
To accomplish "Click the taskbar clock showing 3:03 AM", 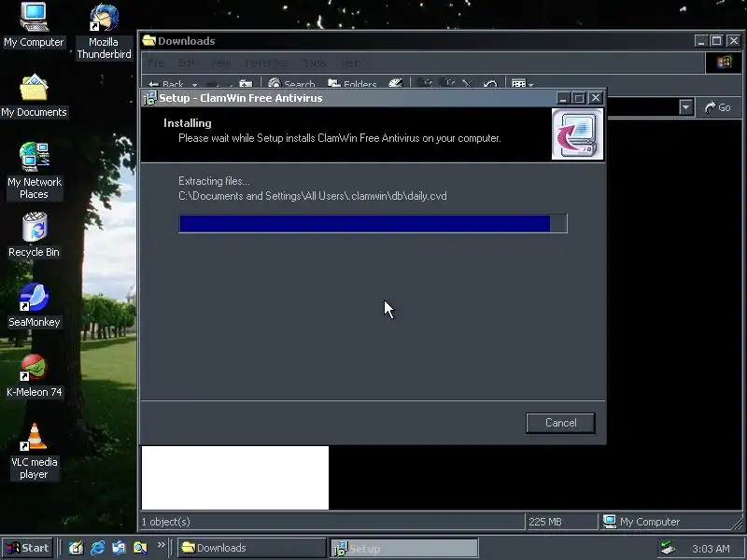I will (x=711, y=549).
